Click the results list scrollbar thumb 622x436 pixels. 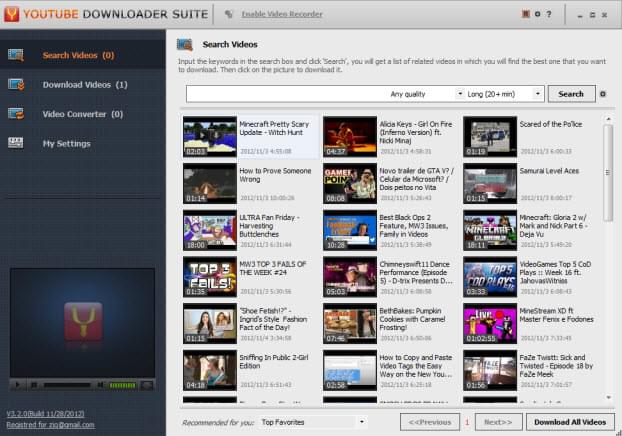click(x=608, y=173)
